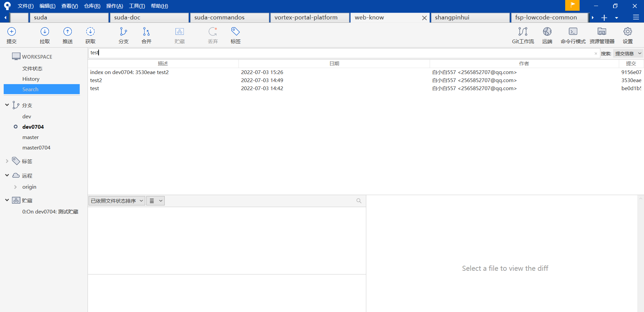Open the 工具(T) menu
644x312 pixels.
137,6
